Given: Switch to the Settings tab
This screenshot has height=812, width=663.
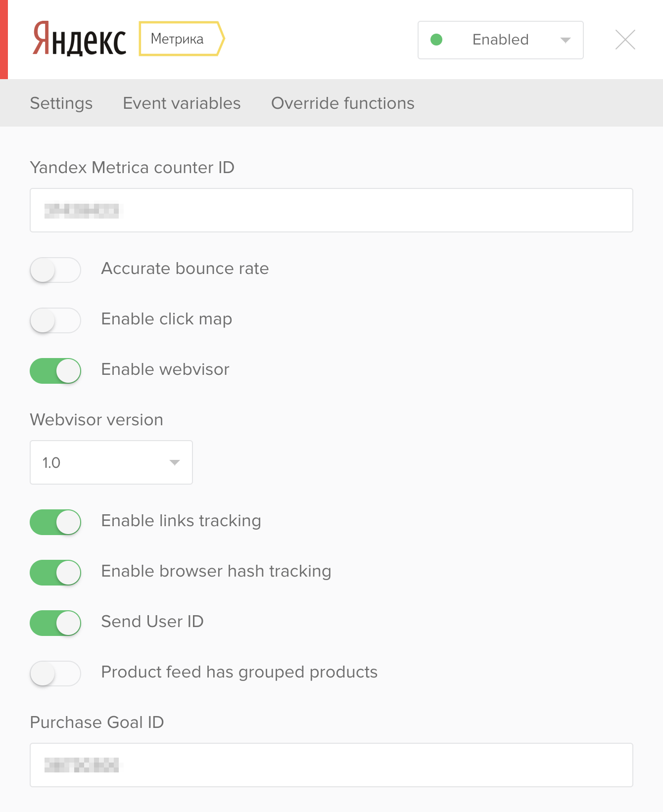Looking at the screenshot, I should tap(61, 103).
